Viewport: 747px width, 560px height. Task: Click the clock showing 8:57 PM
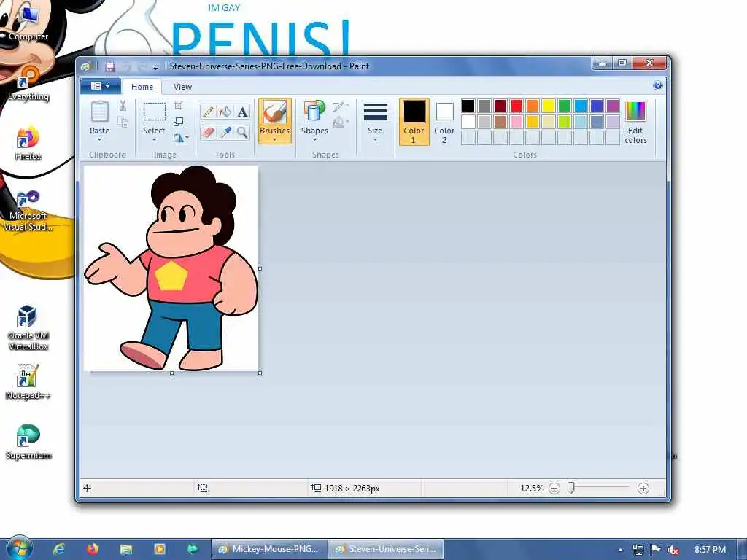710,550
